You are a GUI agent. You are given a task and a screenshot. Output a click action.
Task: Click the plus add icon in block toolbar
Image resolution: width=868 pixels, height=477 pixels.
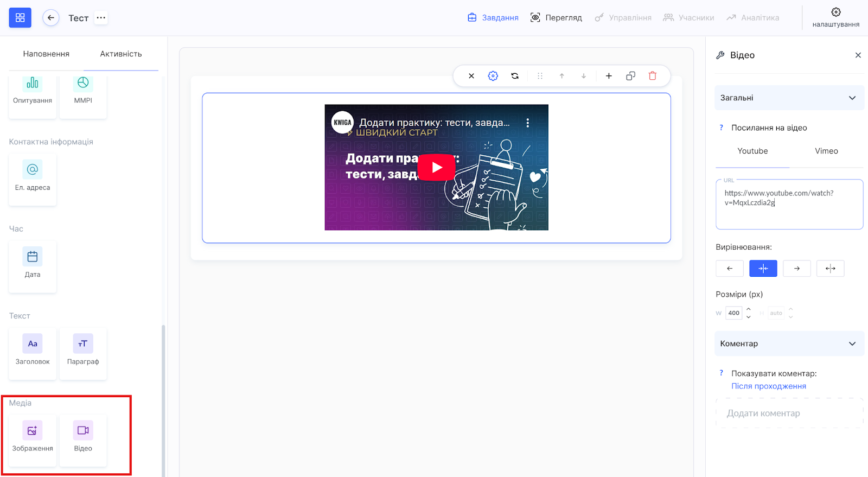(x=609, y=76)
